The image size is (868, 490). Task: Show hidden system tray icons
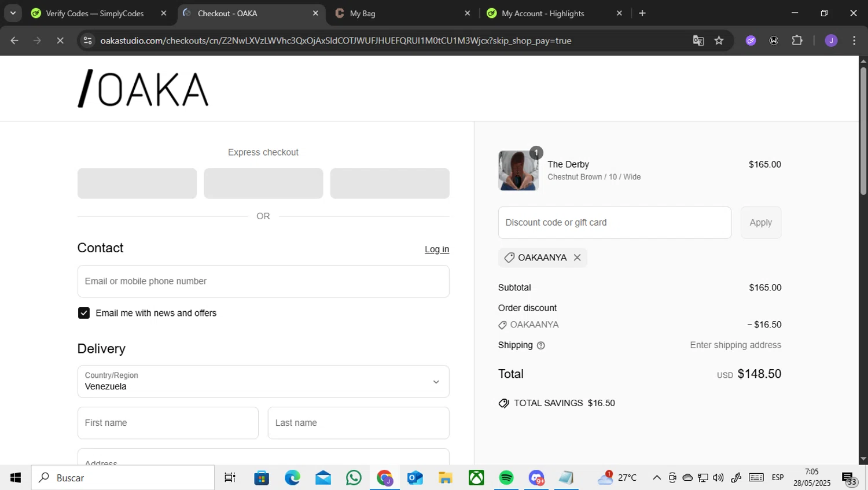point(656,478)
